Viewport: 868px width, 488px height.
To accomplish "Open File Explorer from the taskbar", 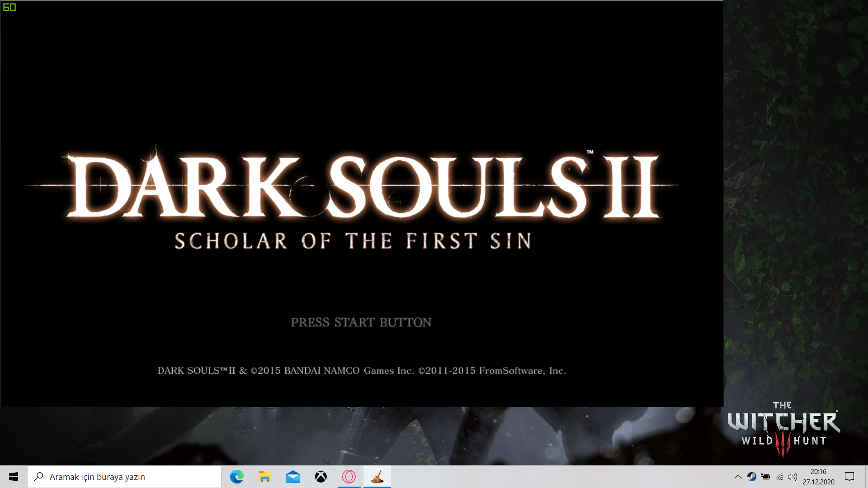I will pyautogui.click(x=264, y=477).
